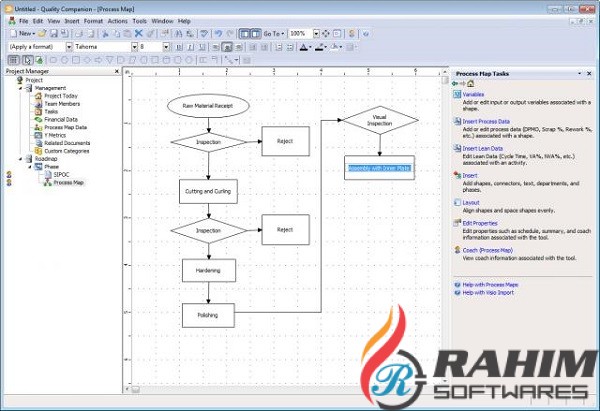This screenshot has height=411, width=600.
Task: Increase indent with the toolbar icon
Action: click(x=264, y=47)
